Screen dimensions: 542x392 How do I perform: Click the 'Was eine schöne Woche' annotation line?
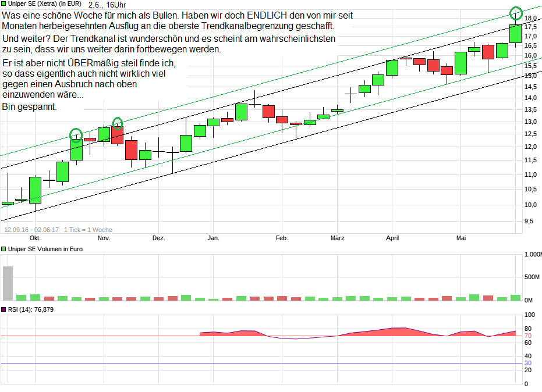coord(178,16)
